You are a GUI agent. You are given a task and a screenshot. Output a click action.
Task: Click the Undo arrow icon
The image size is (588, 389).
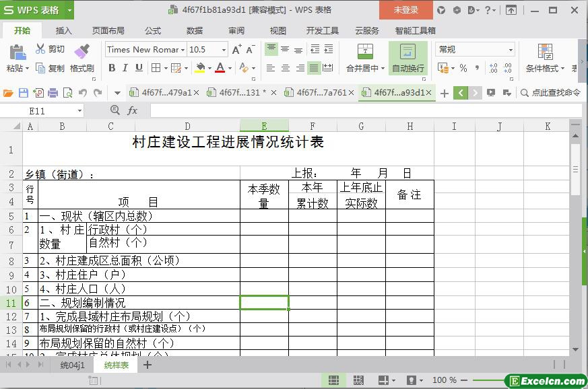83,93
